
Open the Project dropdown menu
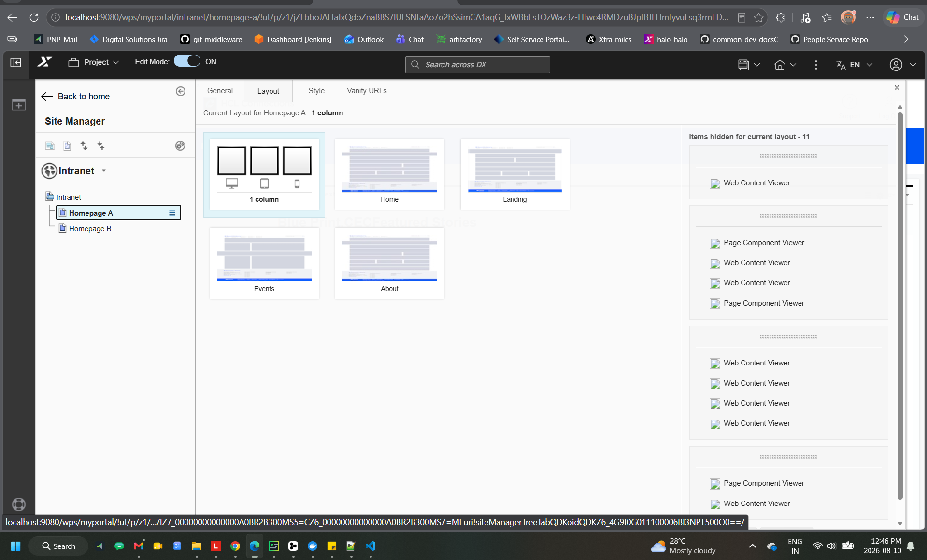coord(94,62)
